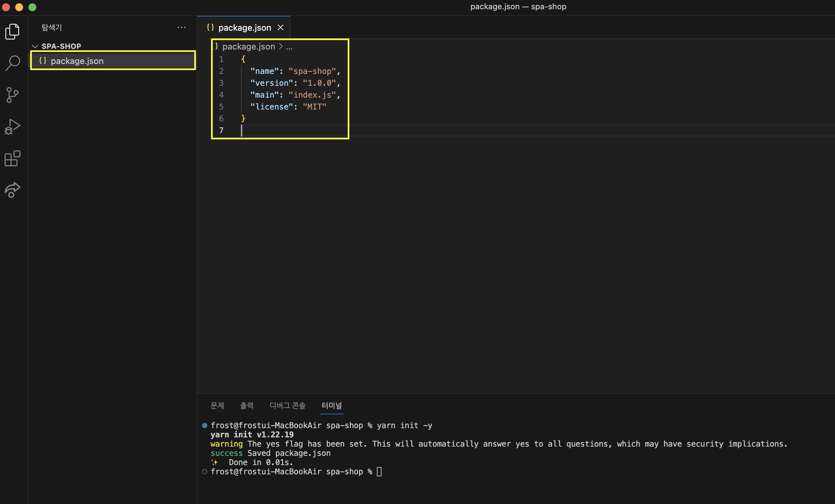Select package.json in the file explorer
The width and height of the screenshot is (835, 504).
[x=77, y=61]
